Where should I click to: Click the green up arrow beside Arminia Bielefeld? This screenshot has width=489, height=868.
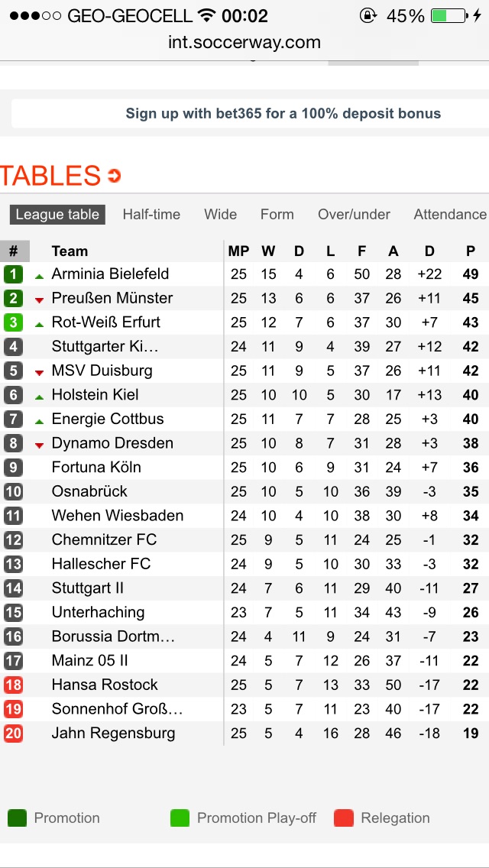[x=40, y=276]
